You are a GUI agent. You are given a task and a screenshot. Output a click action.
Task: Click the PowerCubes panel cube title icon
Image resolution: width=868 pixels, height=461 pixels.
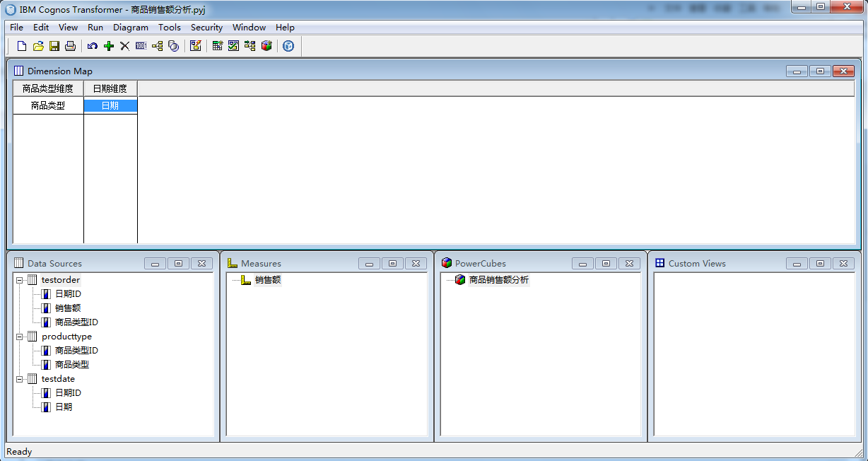coord(446,263)
